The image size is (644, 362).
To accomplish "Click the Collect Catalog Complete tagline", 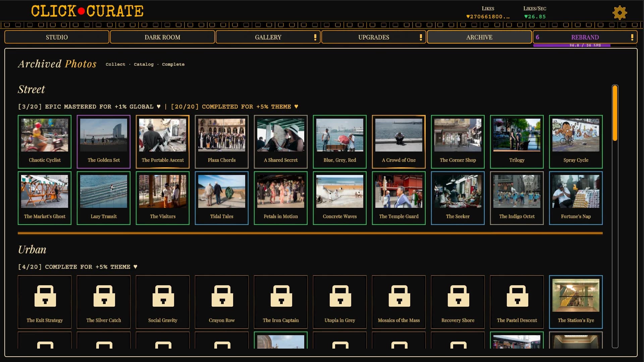I will pyautogui.click(x=145, y=64).
